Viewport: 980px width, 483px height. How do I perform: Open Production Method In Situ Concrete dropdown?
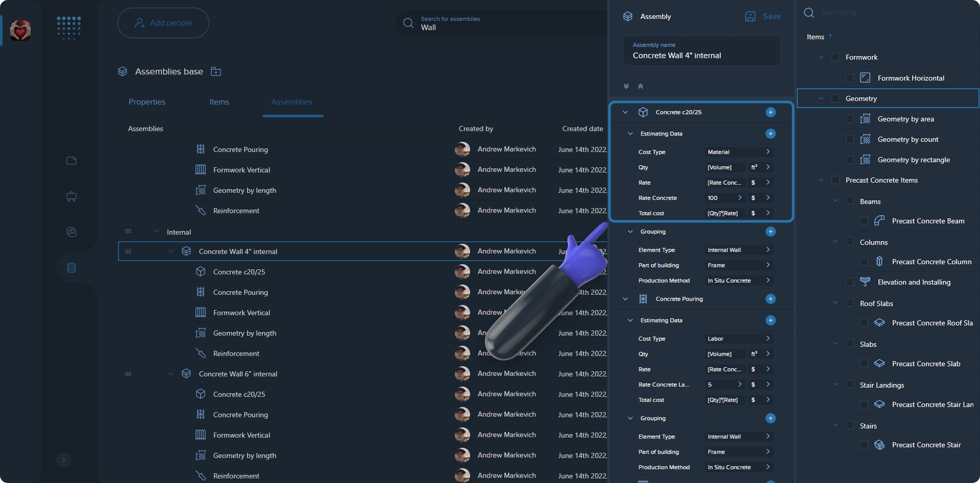738,281
